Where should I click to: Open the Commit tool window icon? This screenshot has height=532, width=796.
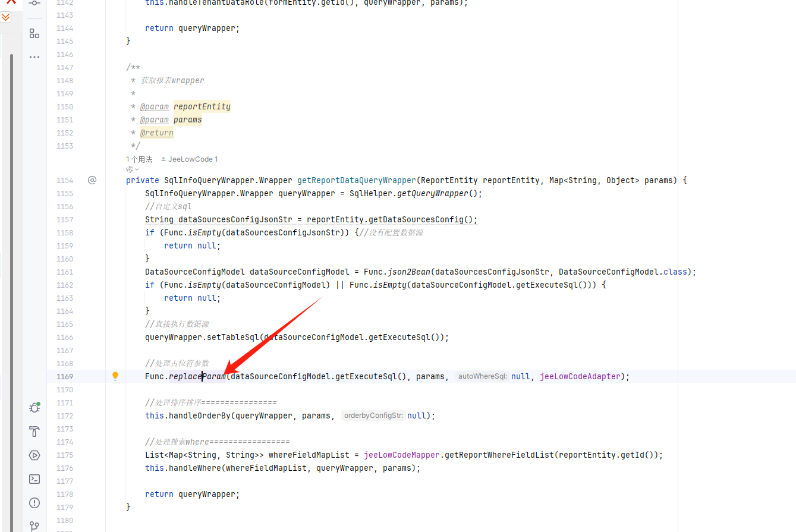(34, 4)
